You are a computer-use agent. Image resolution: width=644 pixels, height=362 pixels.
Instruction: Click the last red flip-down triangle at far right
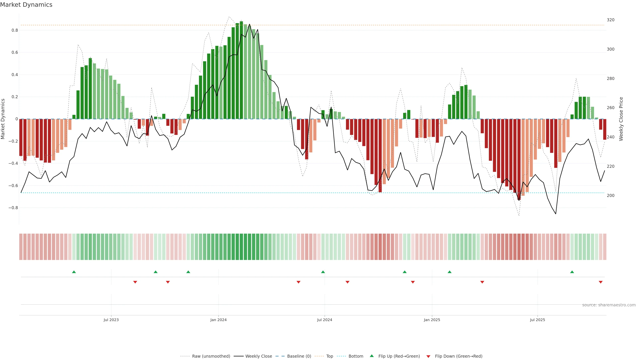(x=601, y=282)
